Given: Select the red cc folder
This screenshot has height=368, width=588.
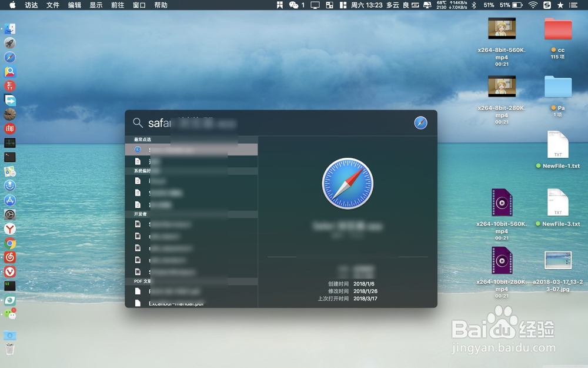Looking at the screenshot, I should tap(558, 38).
